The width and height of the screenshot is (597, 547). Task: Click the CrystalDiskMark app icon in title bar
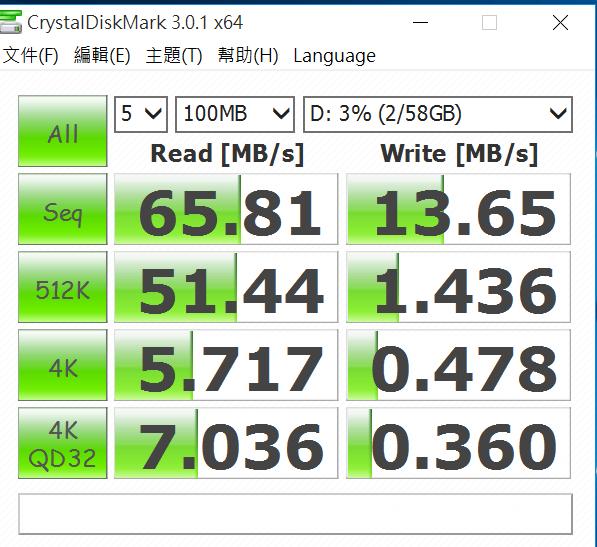(x=11, y=22)
